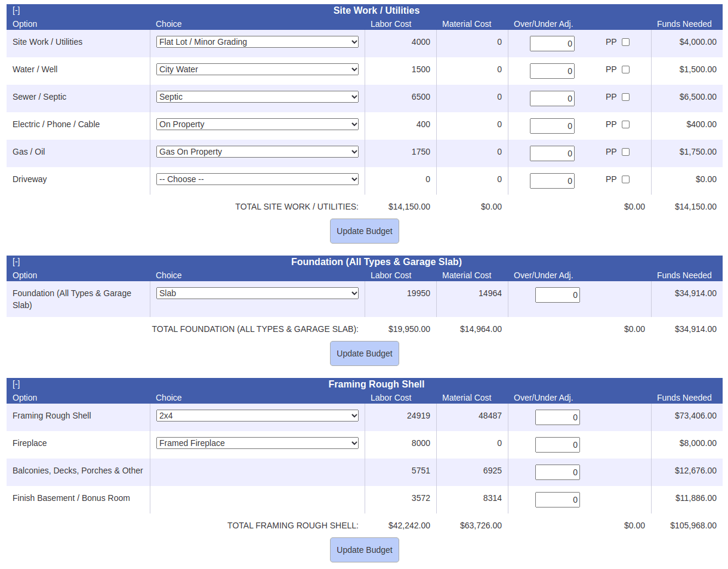This screenshot has height=569, width=728.
Task: Open the Electric / Phone / Cable dropdown
Action: (257, 124)
